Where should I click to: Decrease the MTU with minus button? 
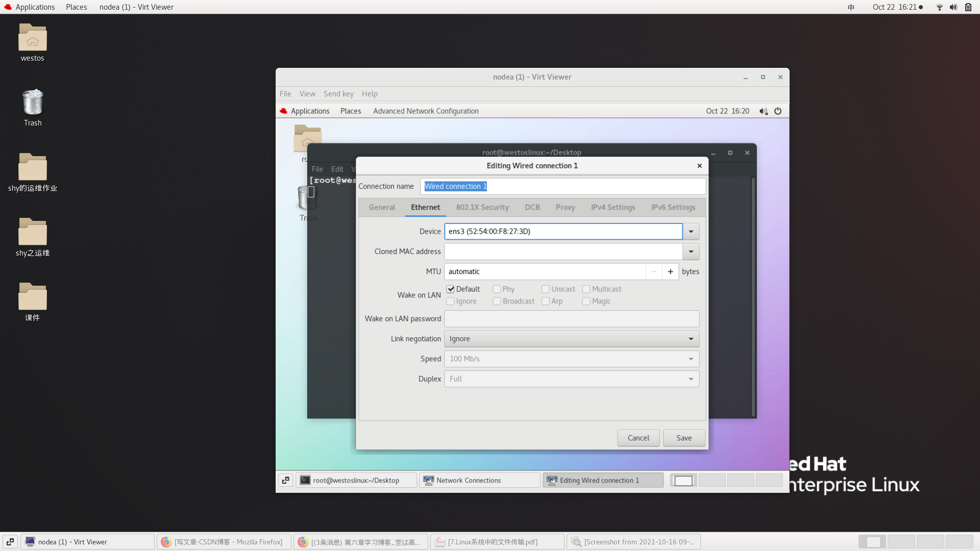[654, 271]
